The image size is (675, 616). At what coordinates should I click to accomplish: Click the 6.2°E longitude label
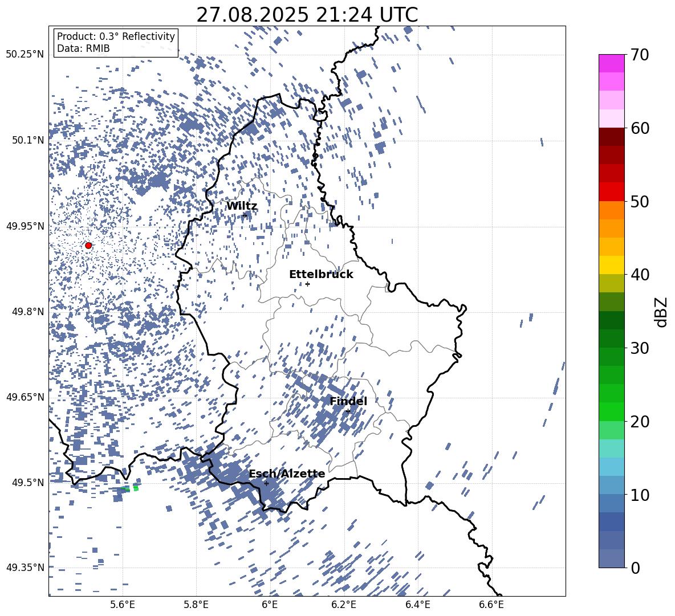tap(344, 605)
